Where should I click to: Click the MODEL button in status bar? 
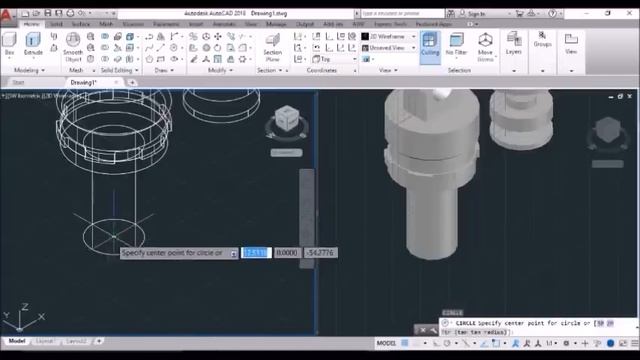point(386,343)
